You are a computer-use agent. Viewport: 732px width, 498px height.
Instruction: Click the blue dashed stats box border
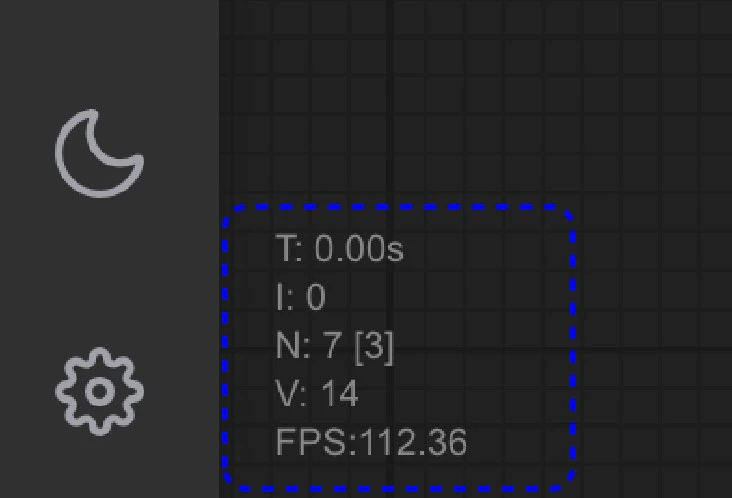pos(573,348)
